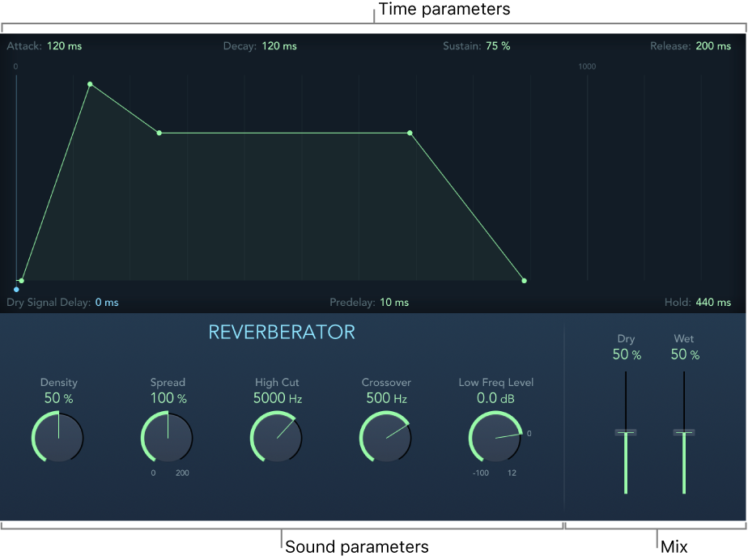Select the High Cut knob
Screen dimensions: 748x560
[x=276, y=437]
